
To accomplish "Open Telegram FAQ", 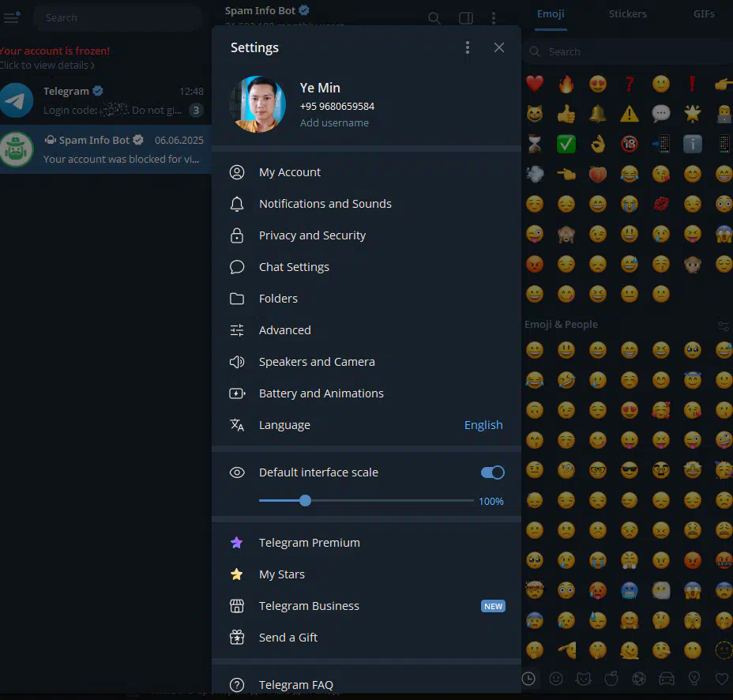I will point(366,684).
